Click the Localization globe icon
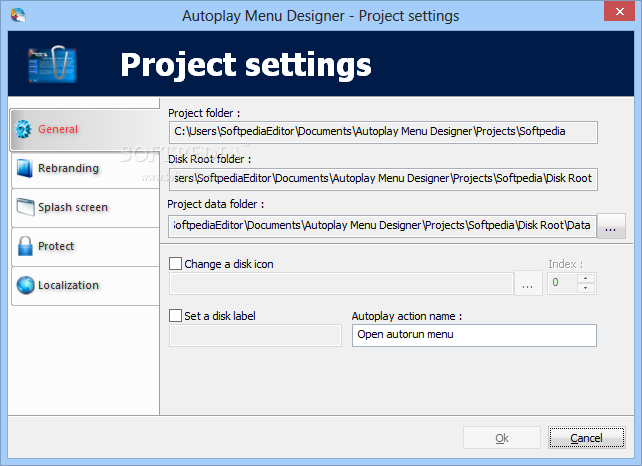 (x=25, y=285)
